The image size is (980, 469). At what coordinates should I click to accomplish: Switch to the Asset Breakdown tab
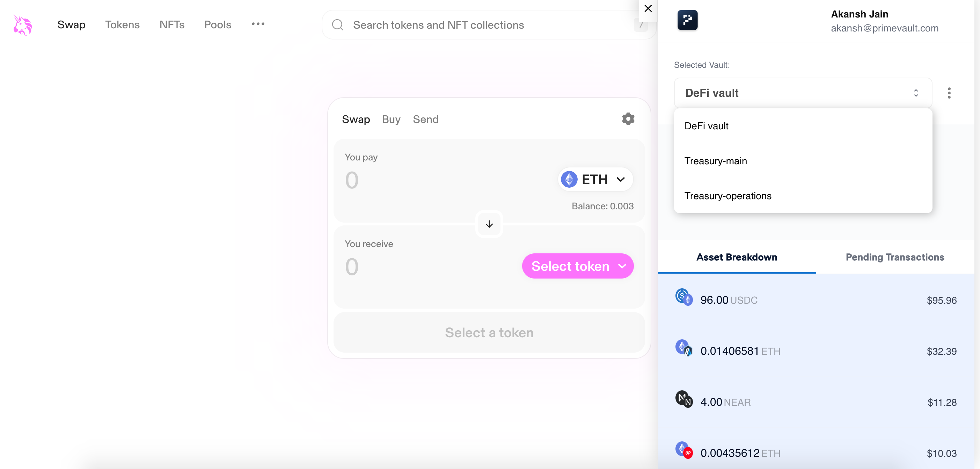737,257
